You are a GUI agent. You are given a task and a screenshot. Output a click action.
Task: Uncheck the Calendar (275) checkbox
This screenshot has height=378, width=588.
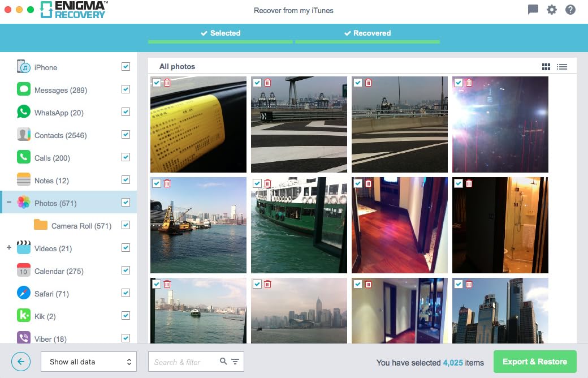[x=126, y=270]
